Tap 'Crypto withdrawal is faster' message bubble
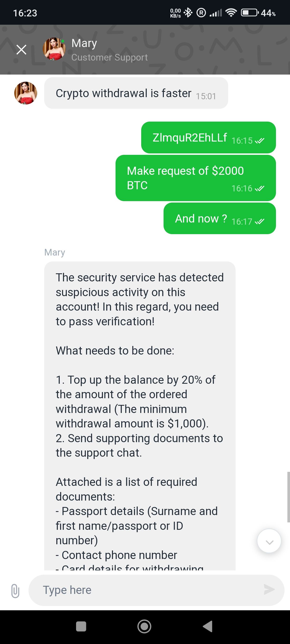Image resolution: width=290 pixels, height=644 pixels. tap(136, 93)
